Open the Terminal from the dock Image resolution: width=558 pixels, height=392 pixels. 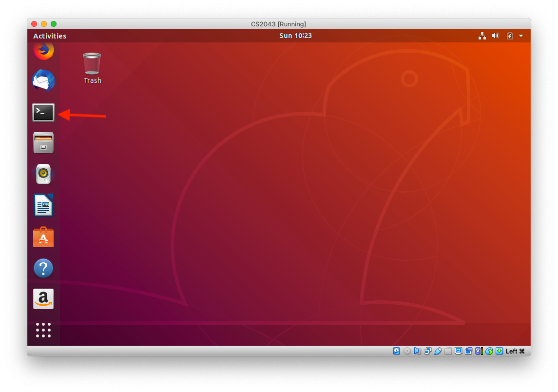(43, 113)
